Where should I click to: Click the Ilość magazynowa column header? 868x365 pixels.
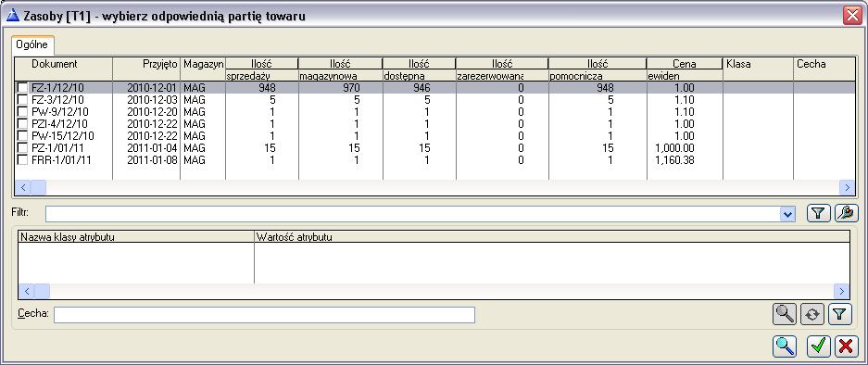(341, 69)
